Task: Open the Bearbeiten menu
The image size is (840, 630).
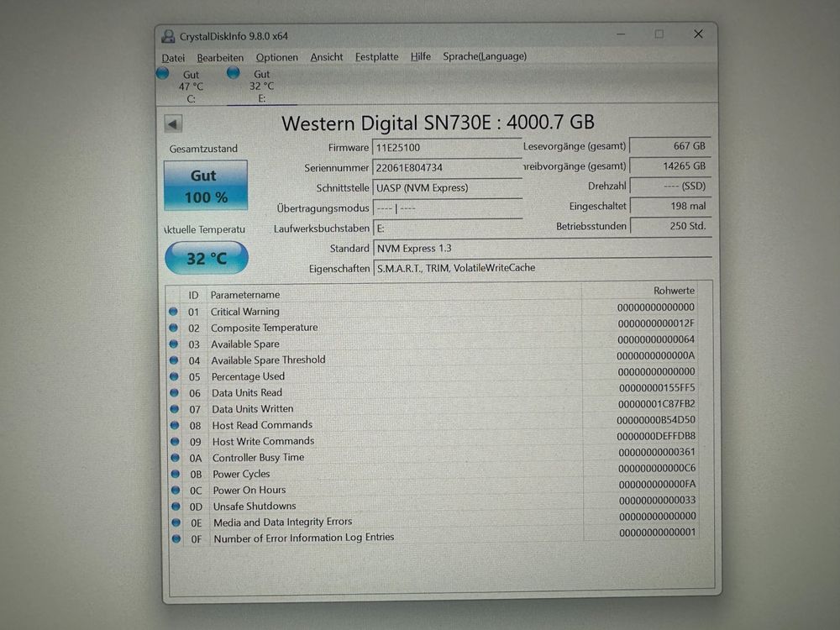Action: point(220,57)
